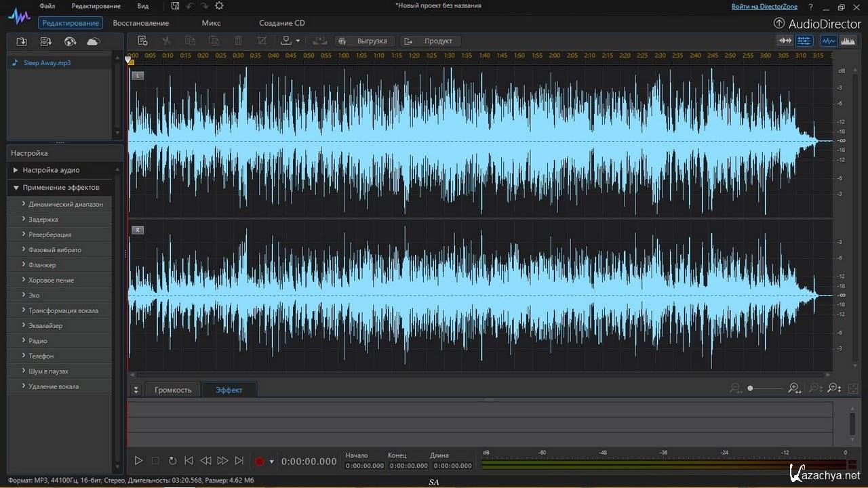Image resolution: width=868 pixels, height=488 pixels.
Task: Click the save project icon
Action: click(x=176, y=6)
